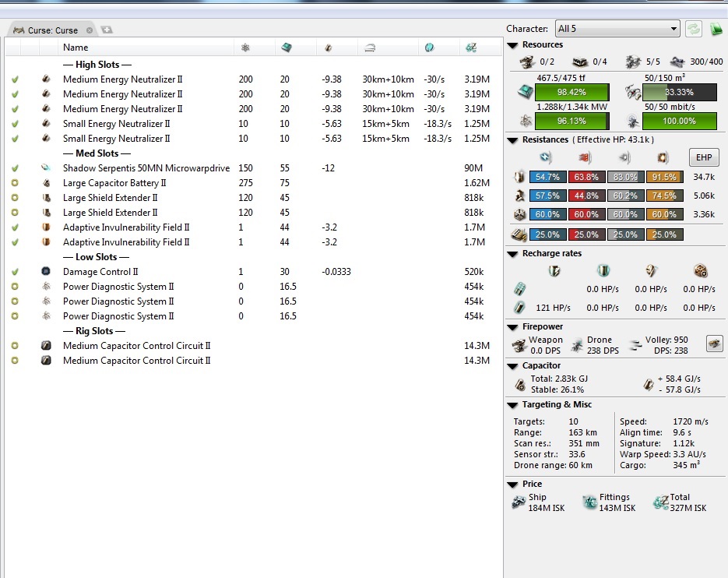Click the misc data column header icon

coord(430,48)
